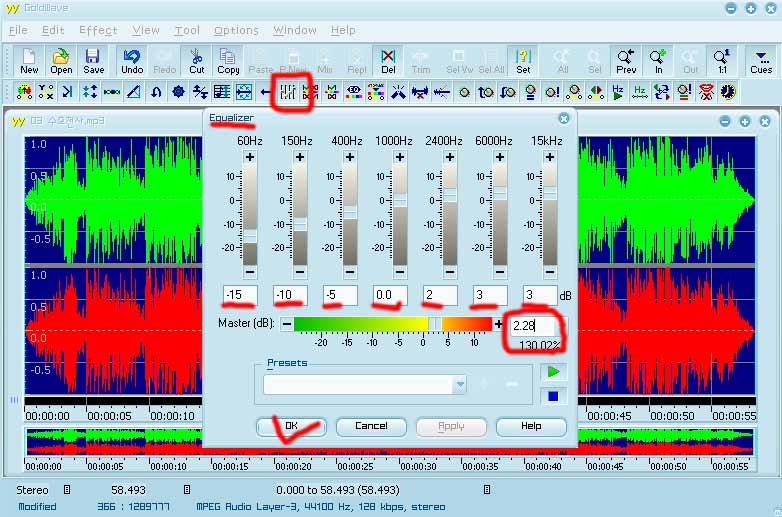Open the View menu

coord(146,30)
